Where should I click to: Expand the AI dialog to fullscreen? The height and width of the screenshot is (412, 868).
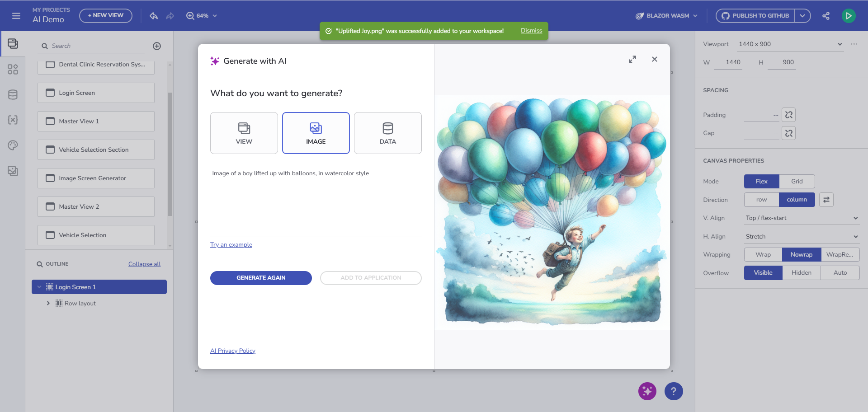click(x=632, y=59)
